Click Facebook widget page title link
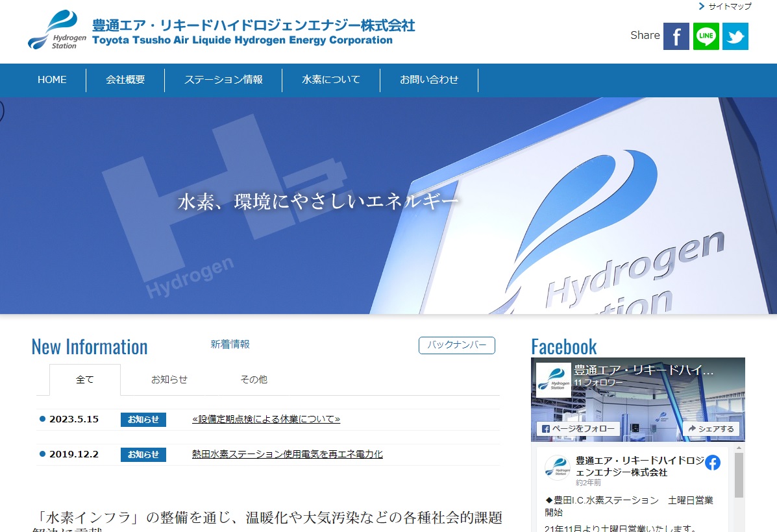 pyautogui.click(x=644, y=370)
